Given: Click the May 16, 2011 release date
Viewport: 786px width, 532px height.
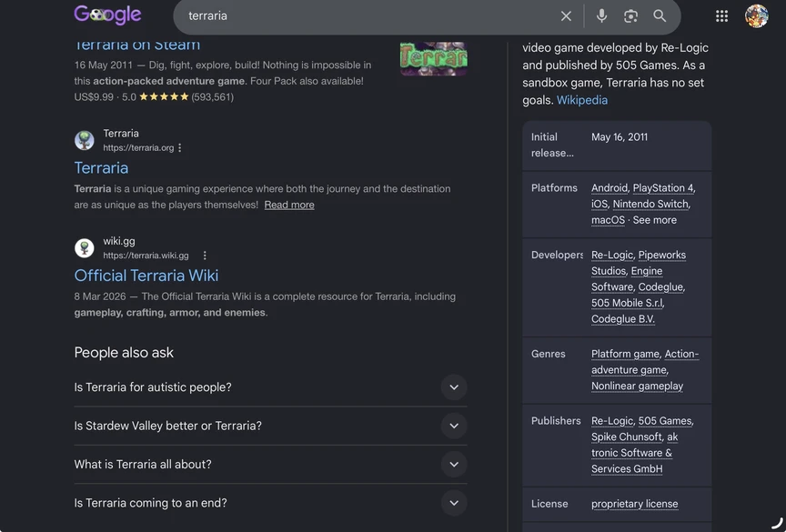Looking at the screenshot, I should [x=620, y=136].
